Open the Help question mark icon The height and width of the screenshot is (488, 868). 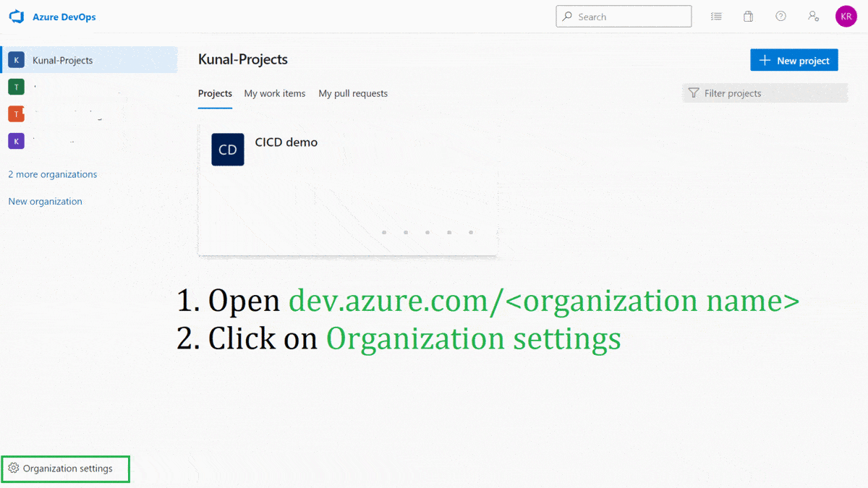(x=781, y=17)
